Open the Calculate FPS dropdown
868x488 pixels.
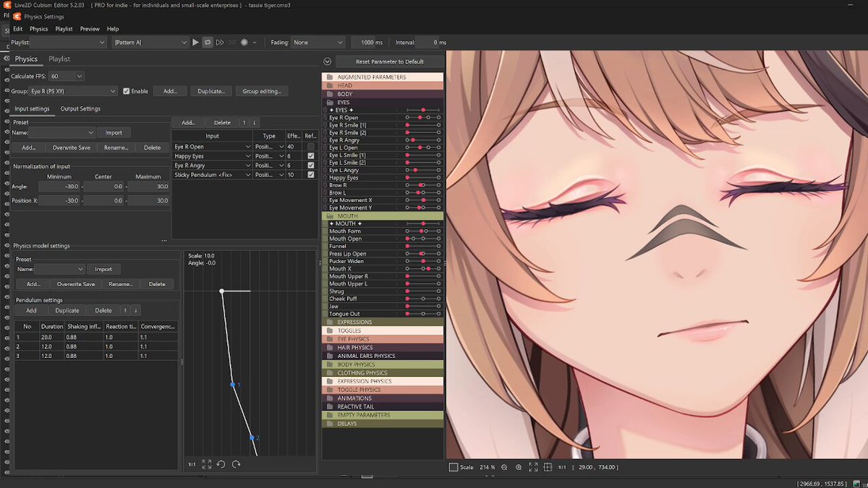tap(67, 76)
